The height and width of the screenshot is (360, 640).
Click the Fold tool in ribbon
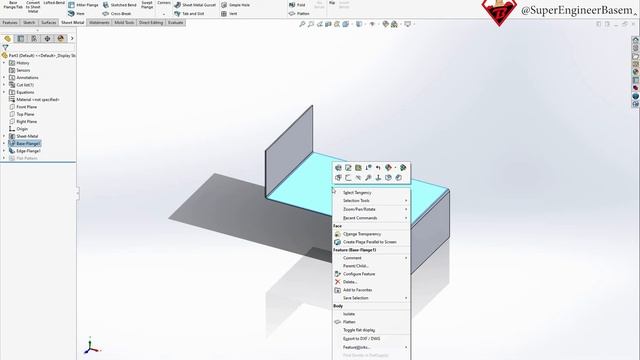coord(297,5)
